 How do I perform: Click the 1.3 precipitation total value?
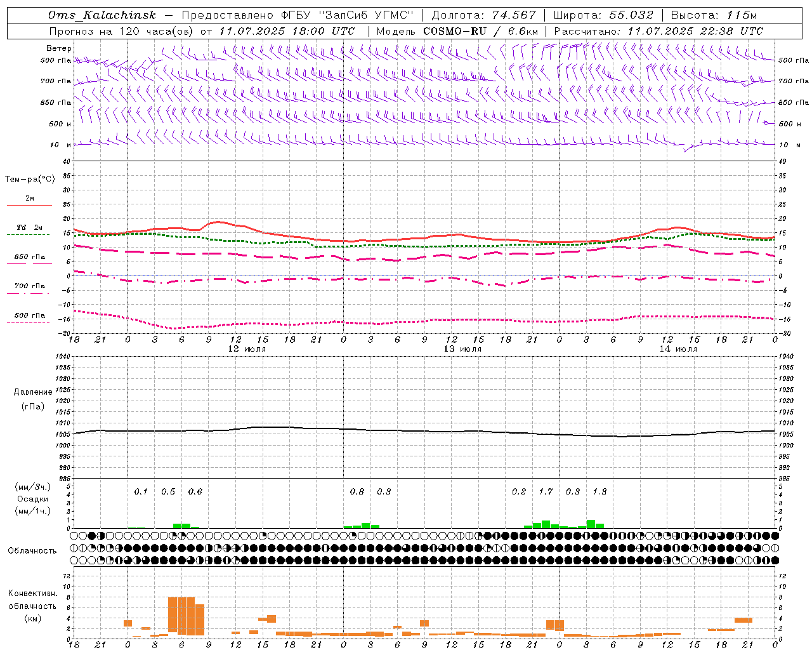[599, 491]
